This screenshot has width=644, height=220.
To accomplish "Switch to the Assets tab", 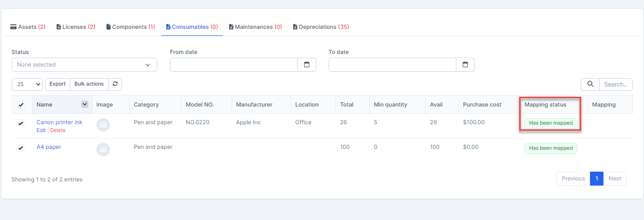I will point(28,27).
